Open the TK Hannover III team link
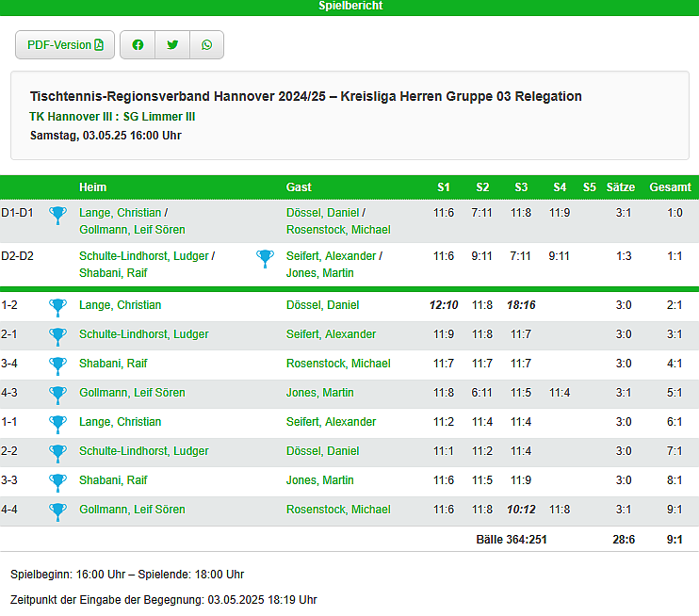699x616 pixels. [x=72, y=117]
